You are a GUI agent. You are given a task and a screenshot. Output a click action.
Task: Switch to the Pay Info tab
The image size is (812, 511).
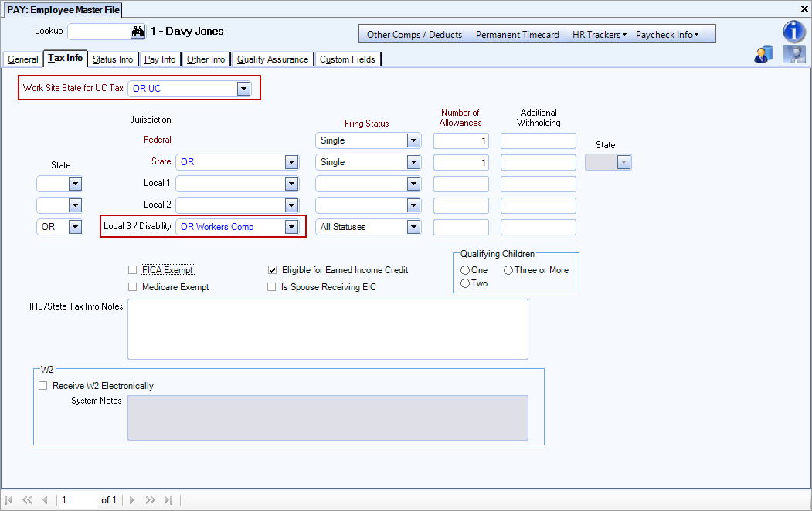coord(160,59)
